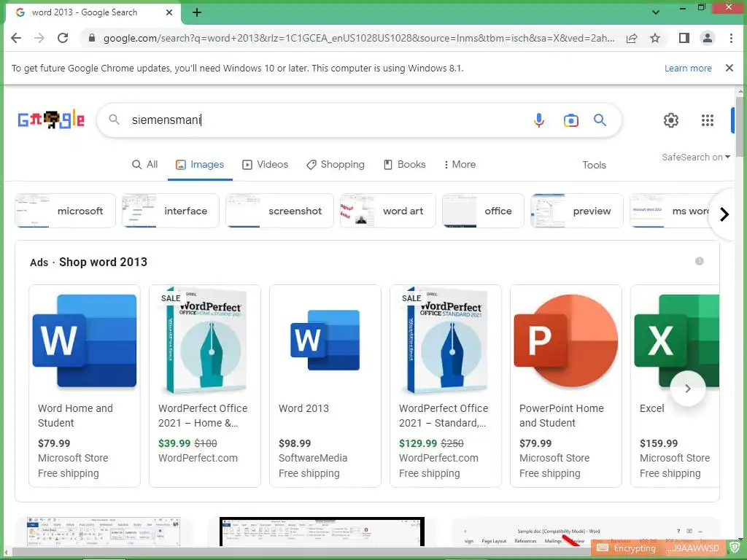
Task: Dismiss the Chrome update notification bar
Action: point(729,68)
